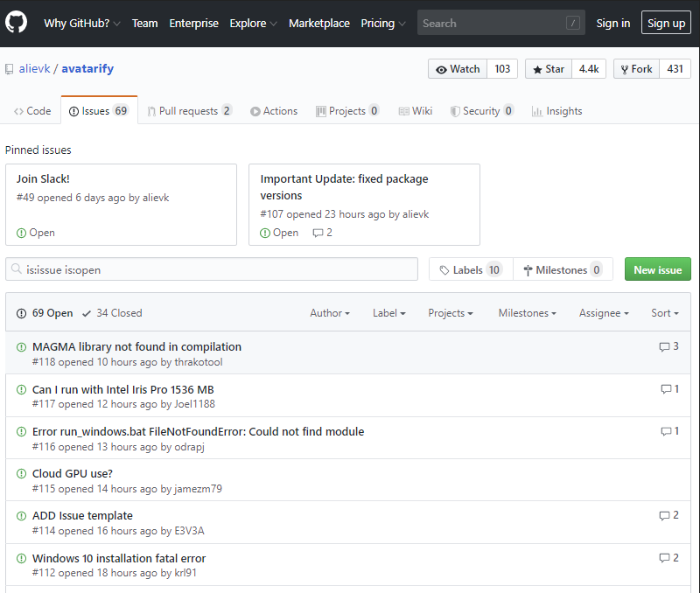Open the 'Cloud GPU use?' issue
700x593 pixels.
pyautogui.click(x=73, y=474)
